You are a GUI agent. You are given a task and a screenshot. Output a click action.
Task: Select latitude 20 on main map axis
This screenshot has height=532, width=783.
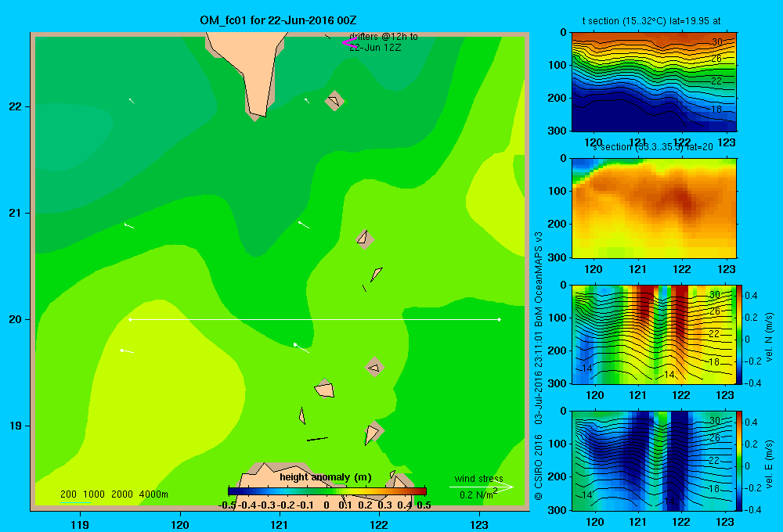point(16,319)
